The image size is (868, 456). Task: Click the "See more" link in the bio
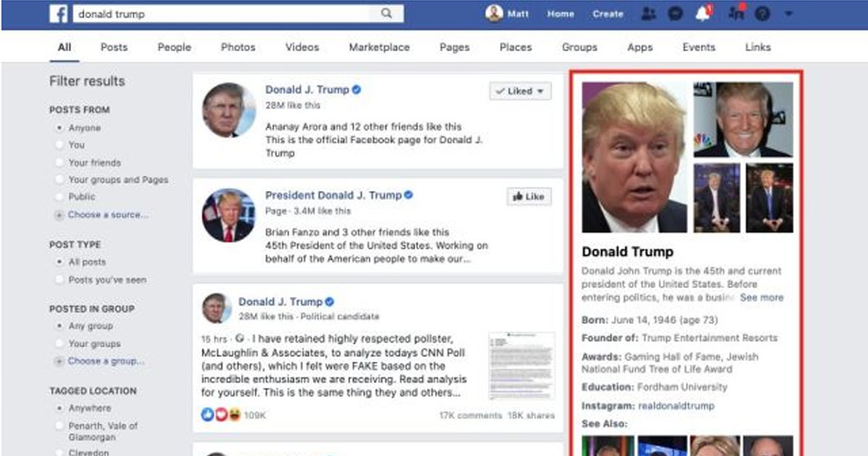tap(761, 297)
